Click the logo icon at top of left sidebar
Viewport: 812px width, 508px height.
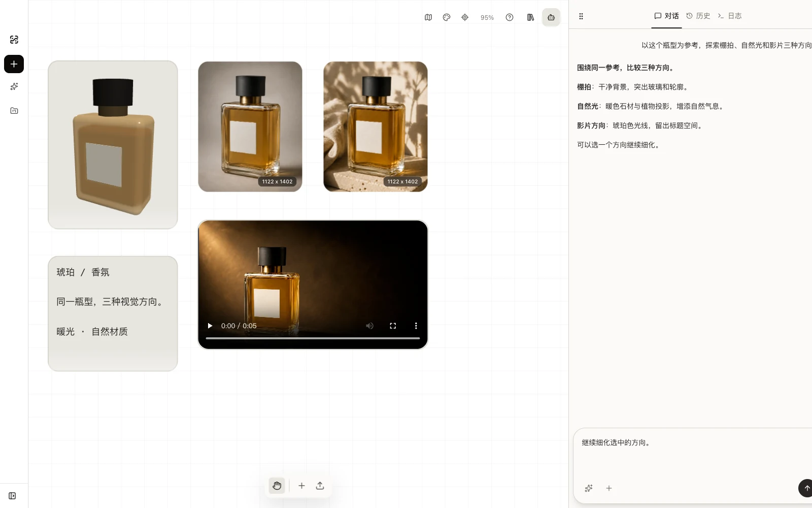coord(14,40)
